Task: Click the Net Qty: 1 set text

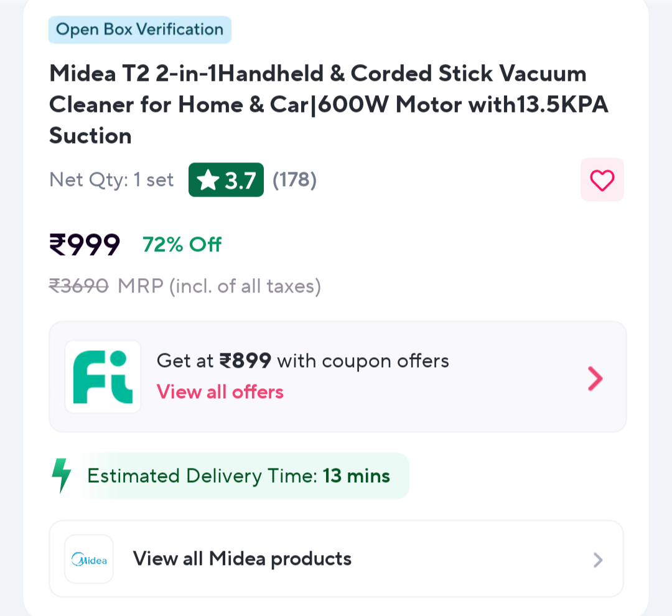Action: [x=112, y=180]
